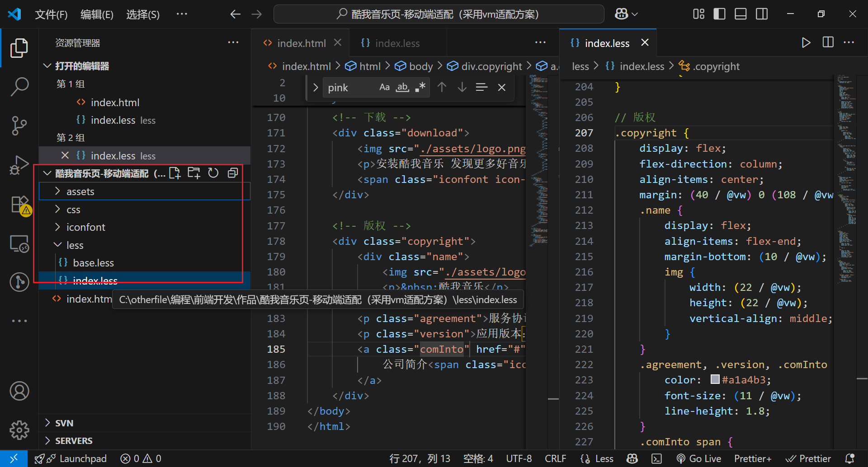Open the Manage settings gear
Viewport: 868px width, 467px height.
[x=19, y=430]
